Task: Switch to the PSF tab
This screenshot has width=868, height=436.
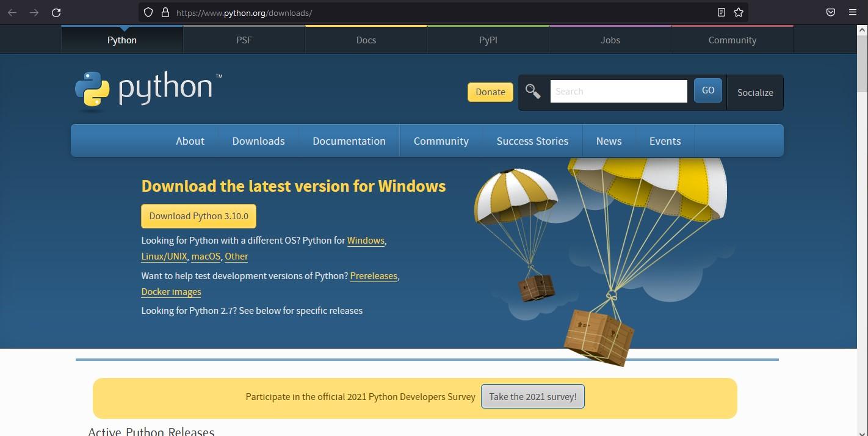Action: [244, 40]
